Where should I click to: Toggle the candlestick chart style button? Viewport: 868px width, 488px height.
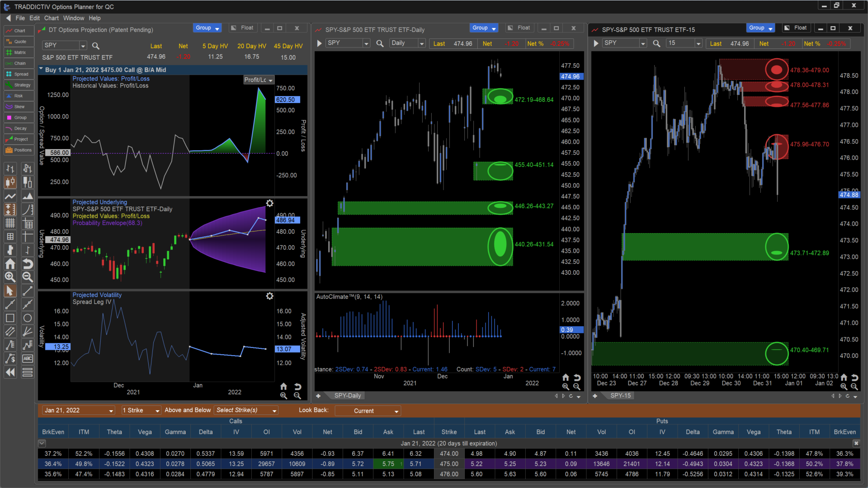[x=10, y=183]
